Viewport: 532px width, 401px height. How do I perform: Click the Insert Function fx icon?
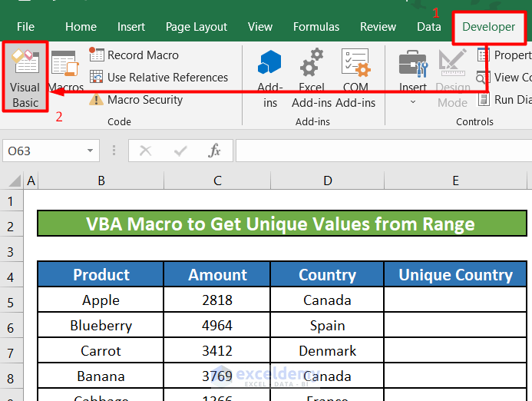[215, 151]
